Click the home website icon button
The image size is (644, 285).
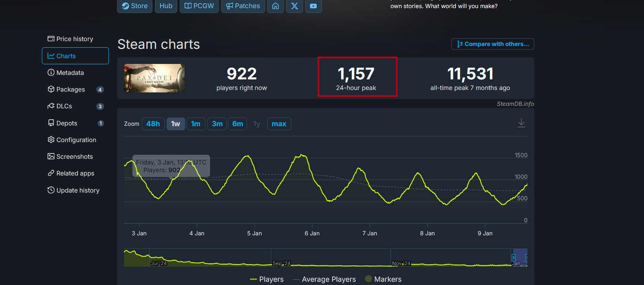[276, 6]
